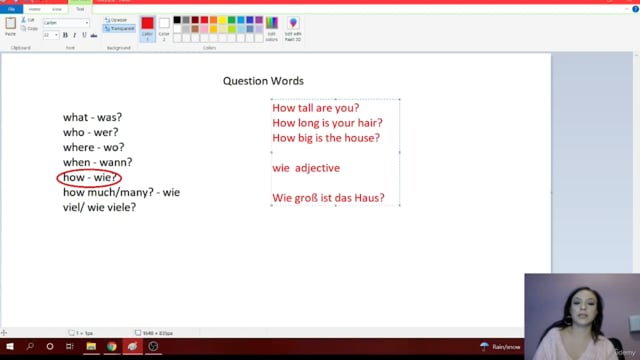Pick the black color swatch
This screenshot has width=640, height=360.
177,20
